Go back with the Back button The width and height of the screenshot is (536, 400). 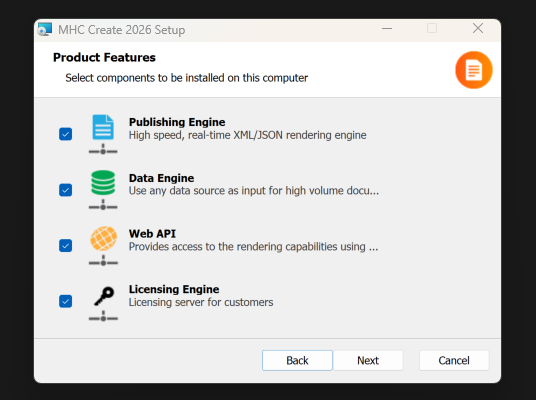pos(297,360)
